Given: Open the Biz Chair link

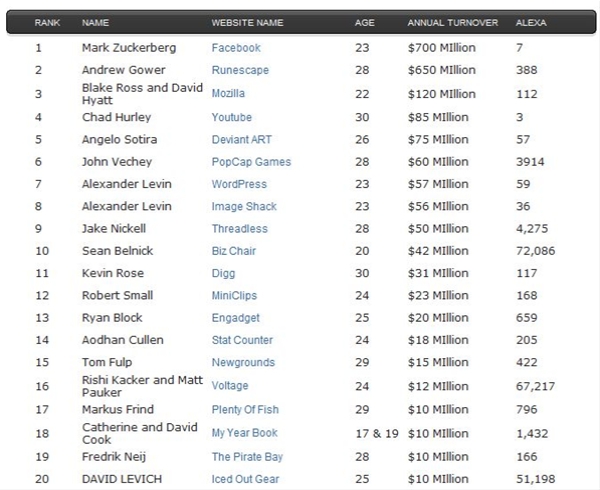Looking at the screenshot, I should 234,251.
